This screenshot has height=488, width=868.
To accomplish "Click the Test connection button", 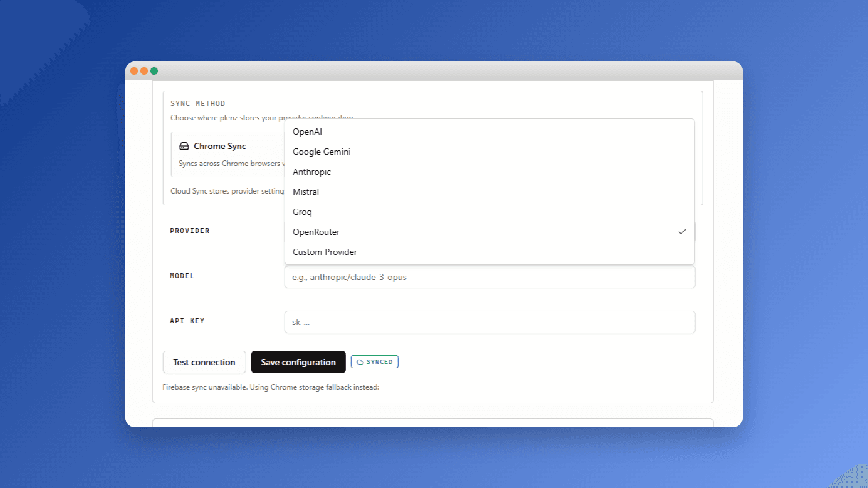I will click(x=204, y=362).
